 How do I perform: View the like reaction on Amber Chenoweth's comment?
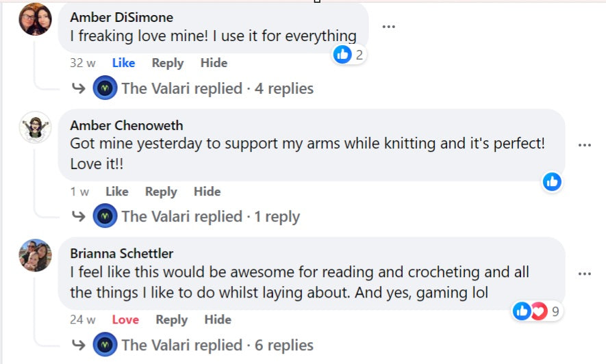(552, 182)
